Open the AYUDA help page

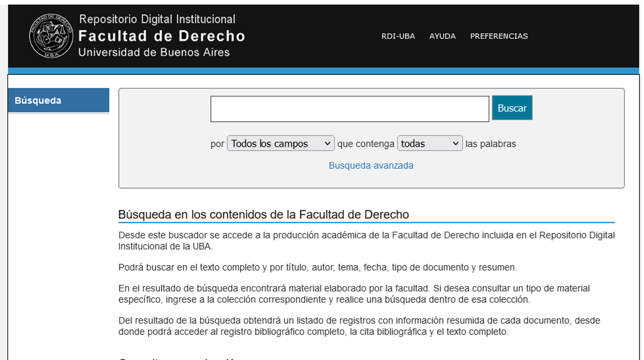click(442, 36)
